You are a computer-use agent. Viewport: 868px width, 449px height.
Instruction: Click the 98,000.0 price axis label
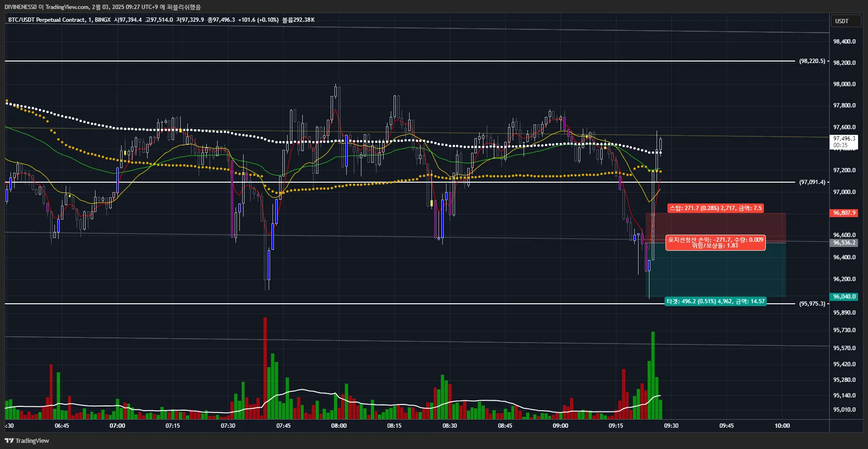point(844,84)
